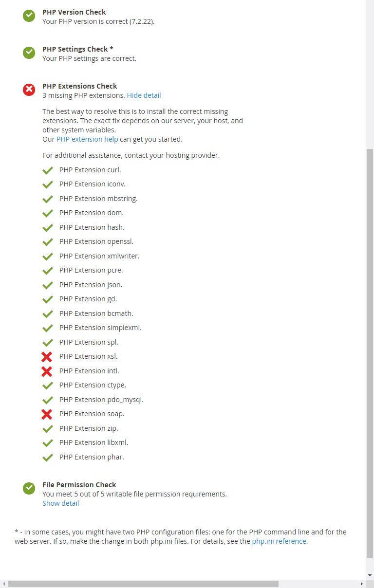
Task: Click the green checkmark beside curl extension
Action: (47, 170)
